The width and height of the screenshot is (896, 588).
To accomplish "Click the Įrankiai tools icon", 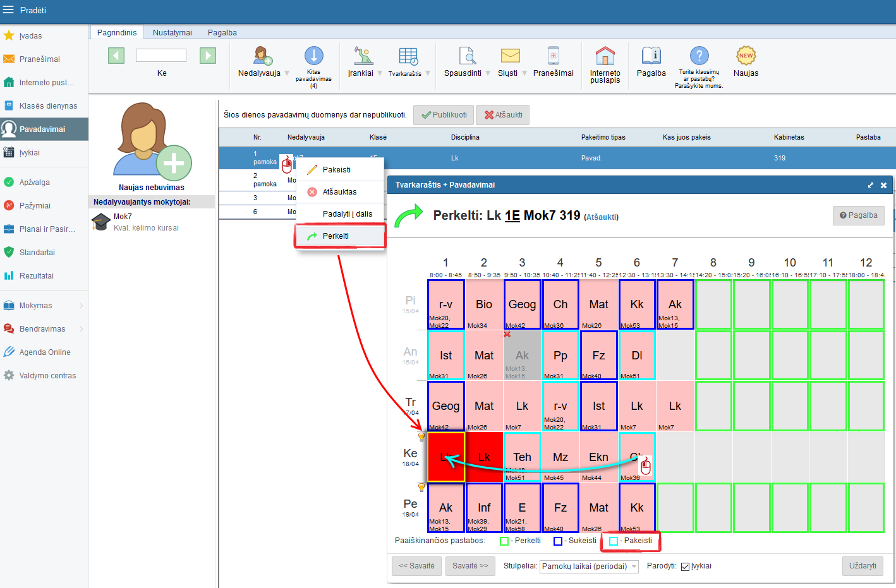I will tap(363, 56).
